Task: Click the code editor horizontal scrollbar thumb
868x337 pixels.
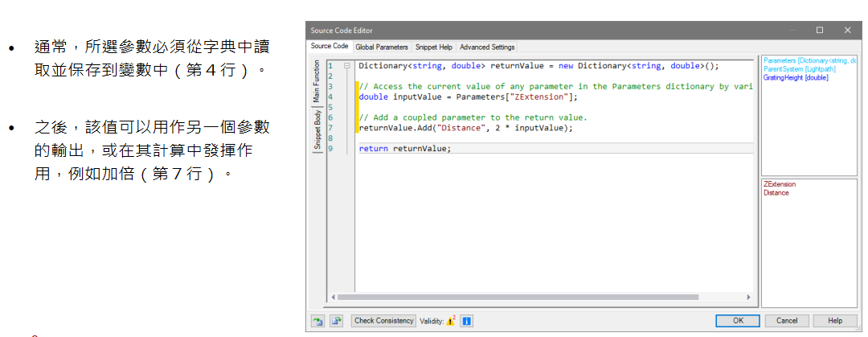Action: pyautogui.click(x=518, y=298)
